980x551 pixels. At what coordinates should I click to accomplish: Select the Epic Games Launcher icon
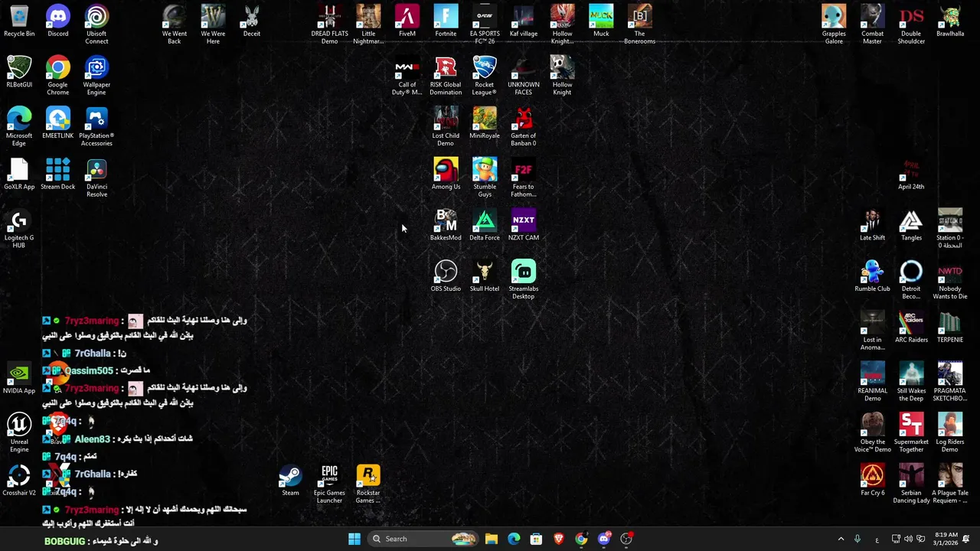click(329, 484)
